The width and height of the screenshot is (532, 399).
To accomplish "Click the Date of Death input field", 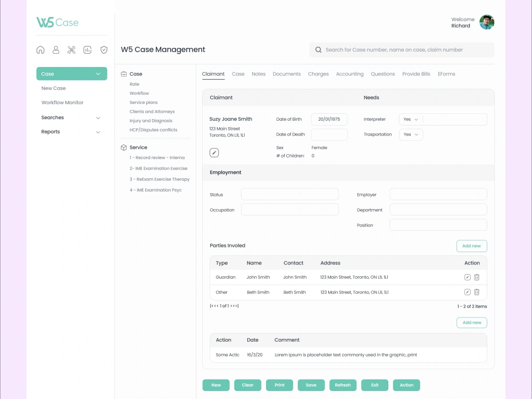I will (329, 135).
